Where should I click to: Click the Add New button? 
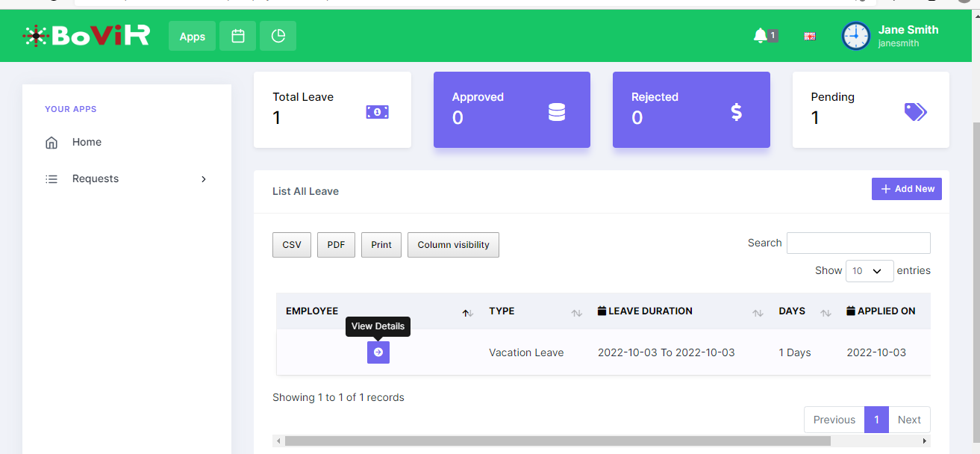coord(906,189)
